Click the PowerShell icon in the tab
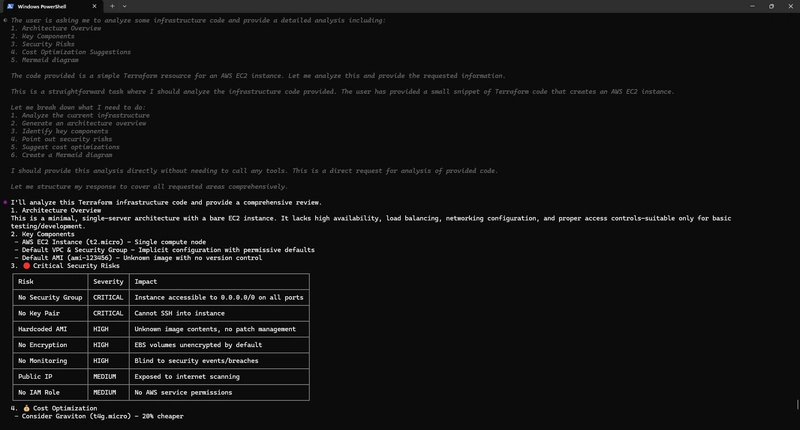 [x=9, y=6]
